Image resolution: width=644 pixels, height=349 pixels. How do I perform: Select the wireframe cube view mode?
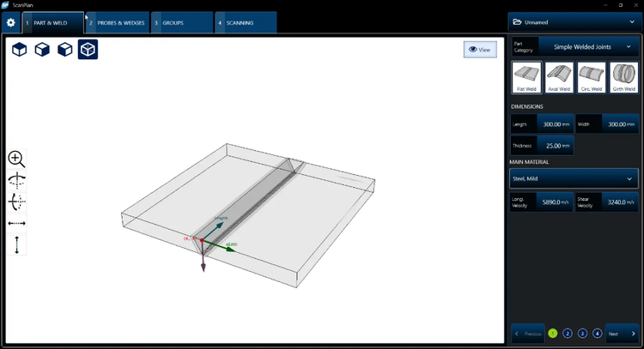88,50
